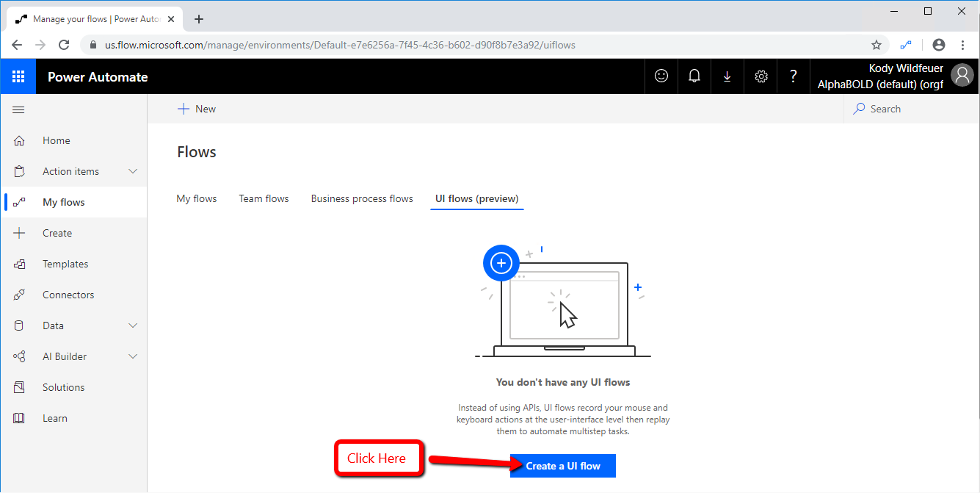Image resolution: width=980 pixels, height=493 pixels.
Task: Open the app launcher waffle icon
Action: coord(18,76)
